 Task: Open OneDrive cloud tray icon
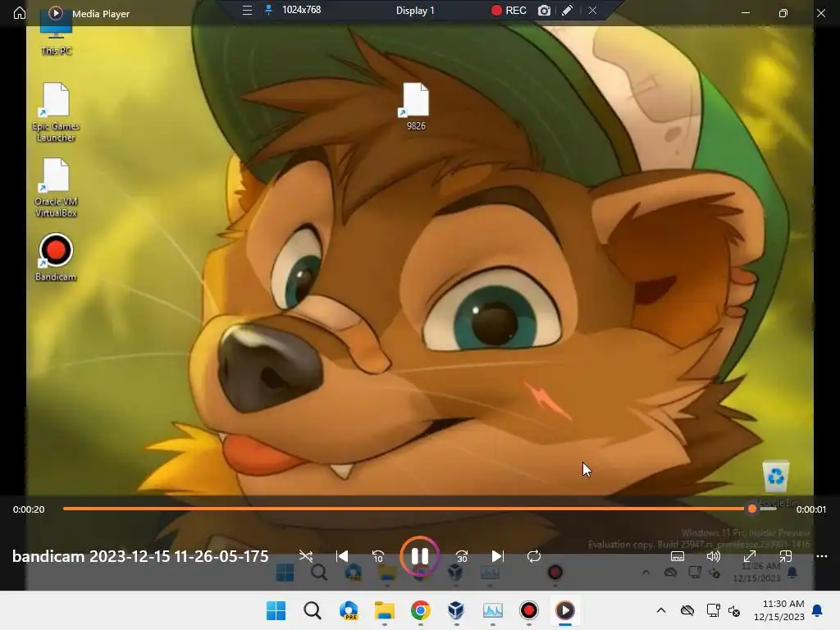[687, 610]
